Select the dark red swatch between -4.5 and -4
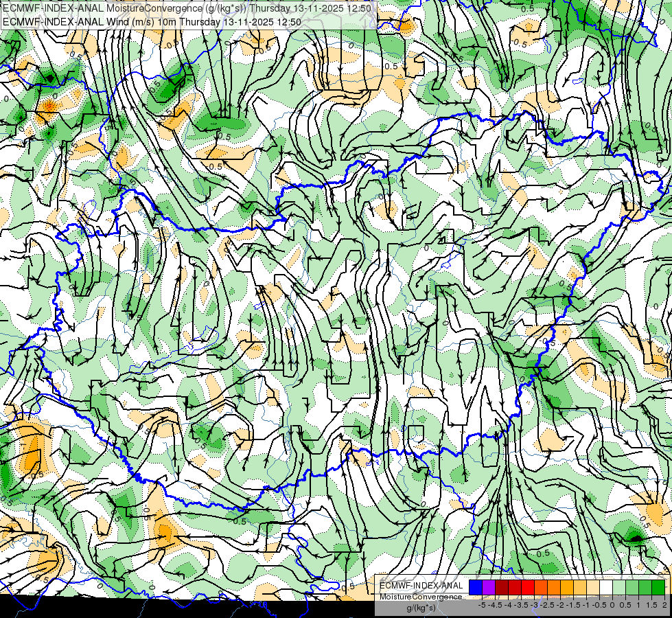 (502, 587)
